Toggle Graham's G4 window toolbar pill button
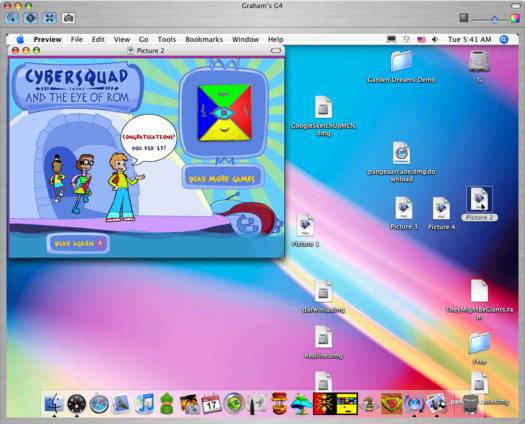 point(516,6)
